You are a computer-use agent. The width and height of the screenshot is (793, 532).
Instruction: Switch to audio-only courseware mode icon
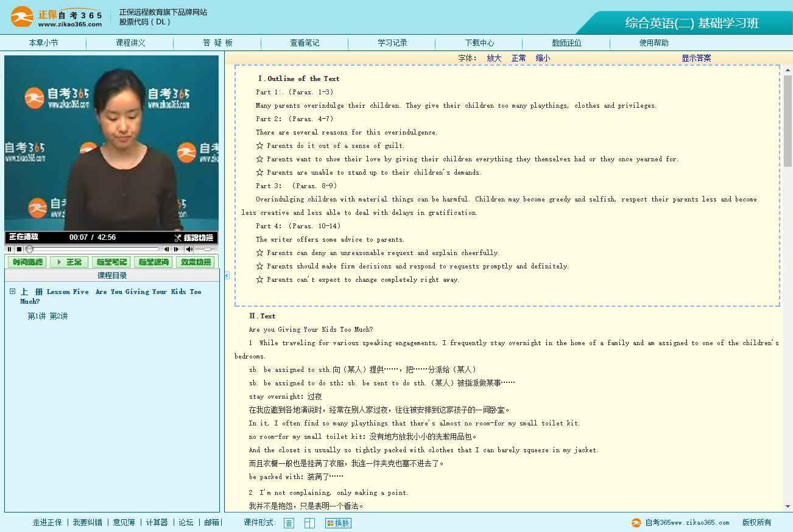pyautogui.click(x=289, y=523)
